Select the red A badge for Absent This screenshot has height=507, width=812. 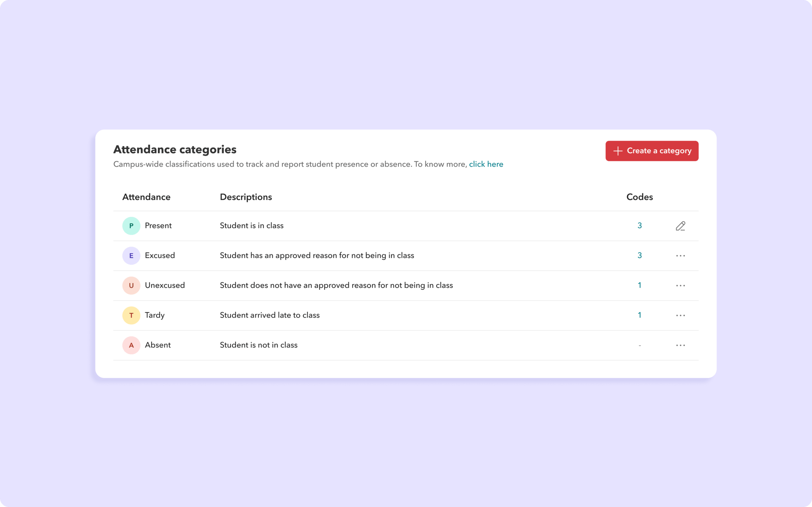(131, 345)
